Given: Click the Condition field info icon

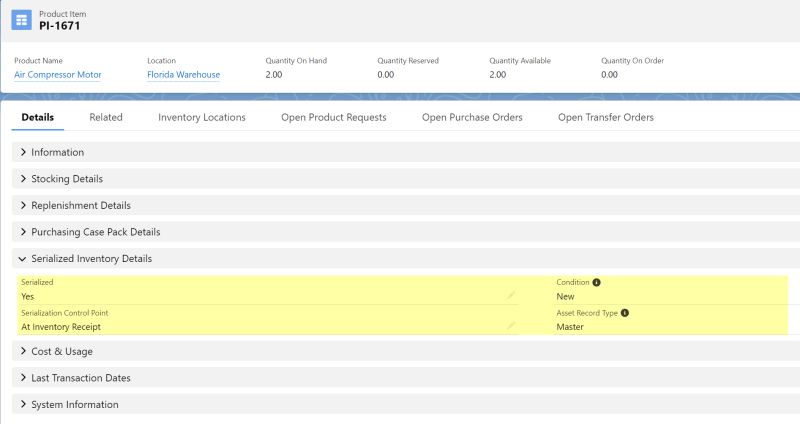Looking at the screenshot, I should coord(596,282).
